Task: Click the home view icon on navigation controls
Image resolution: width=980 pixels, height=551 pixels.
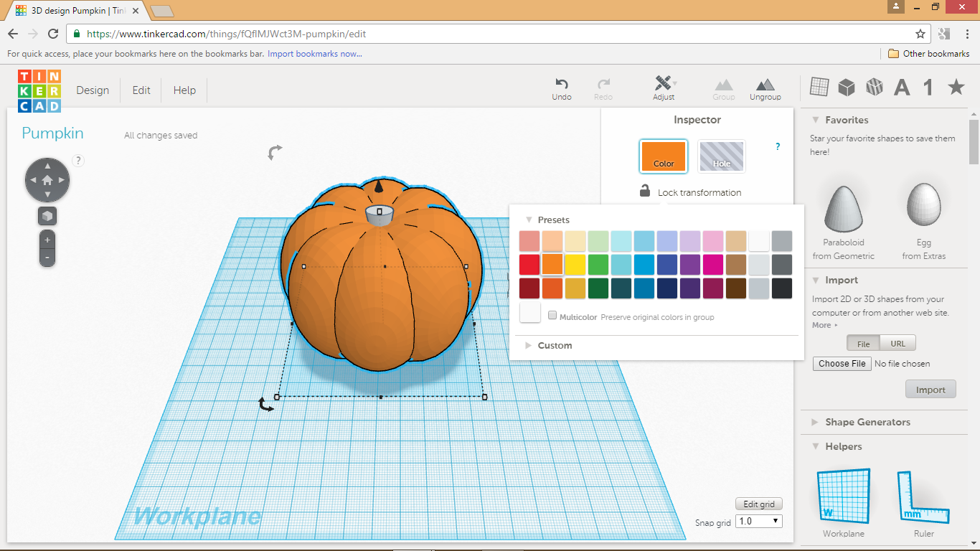Action: coord(47,179)
